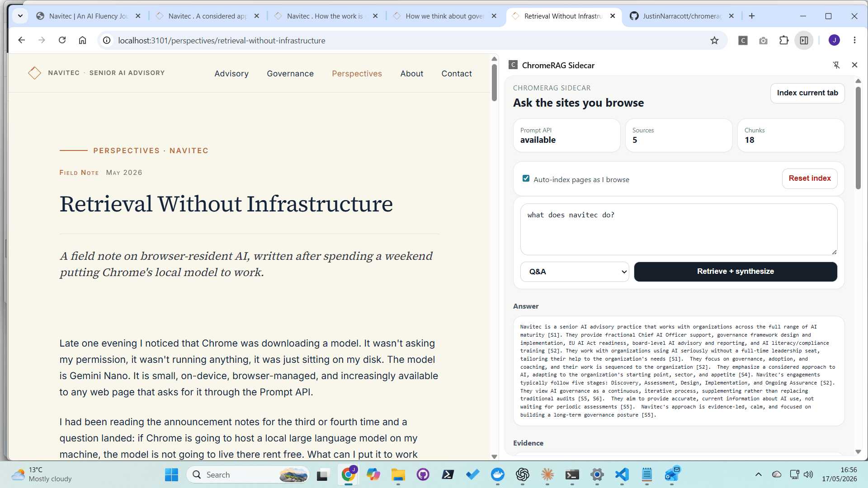Click the web page vertical scrollbar
This screenshot has height=488, width=868.
(494, 82)
